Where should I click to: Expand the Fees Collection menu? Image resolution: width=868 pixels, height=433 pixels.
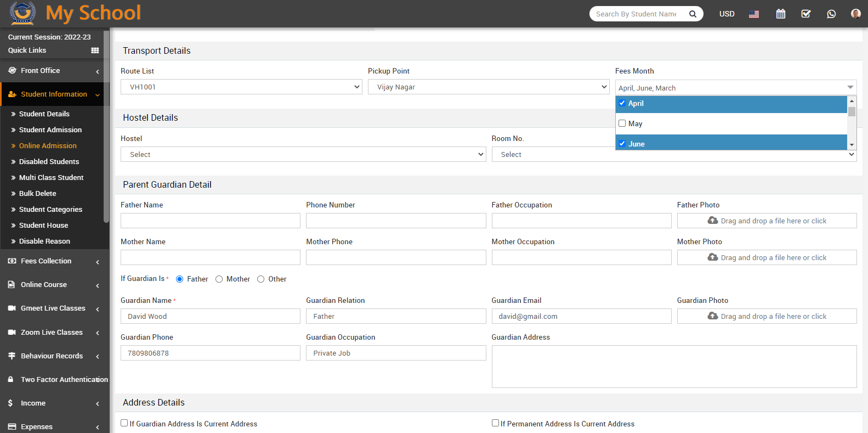point(54,261)
